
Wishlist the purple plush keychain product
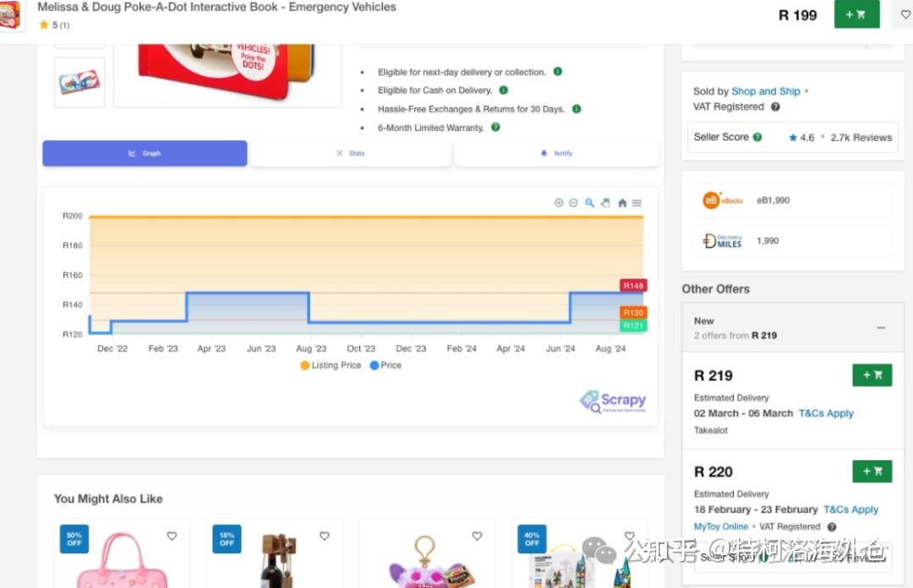pos(477,536)
